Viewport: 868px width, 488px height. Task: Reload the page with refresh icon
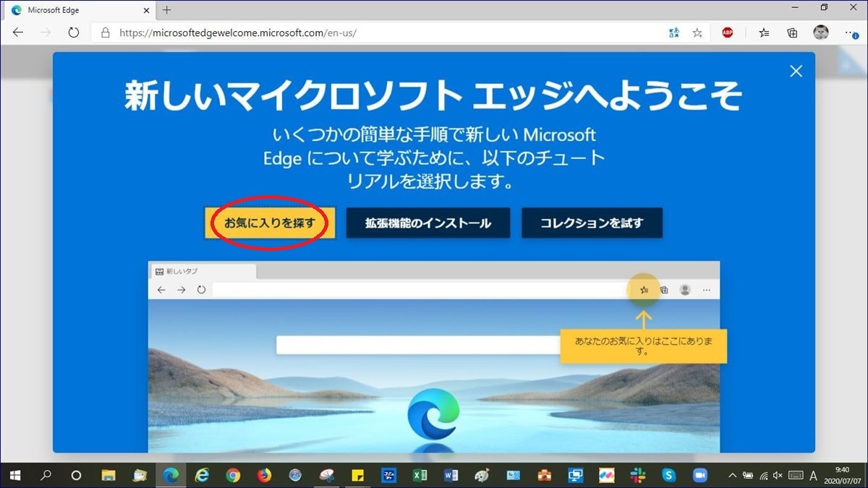point(73,33)
